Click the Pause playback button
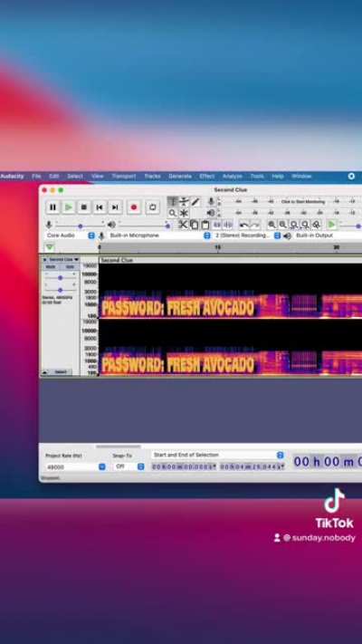Screen dimensions: 362x644 pos(52,207)
